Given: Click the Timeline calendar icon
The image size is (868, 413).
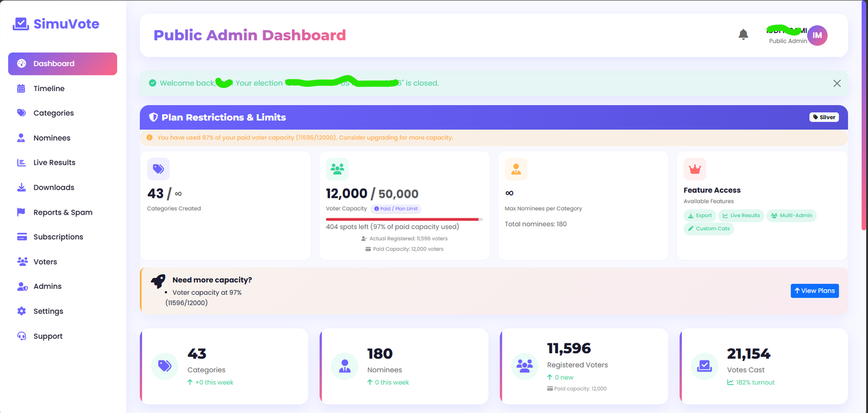Looking at the screenshot, I should pos(21,88).
